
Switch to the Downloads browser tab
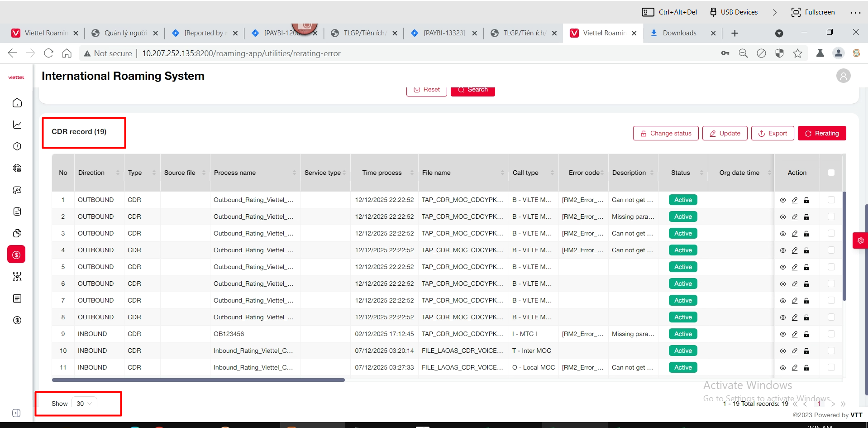(x=679, y=33)
